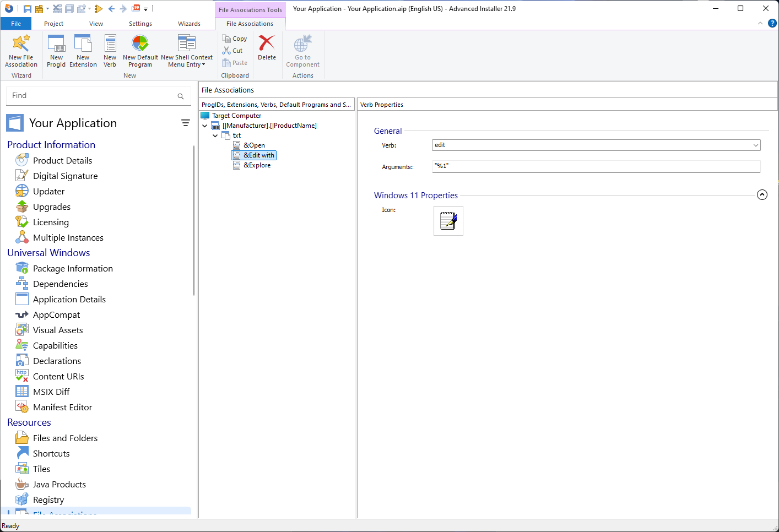The width and height of the screenshot is (779, 532).
Task: Click the New Extension ribbon button
Action: click(x=83, y=51)
